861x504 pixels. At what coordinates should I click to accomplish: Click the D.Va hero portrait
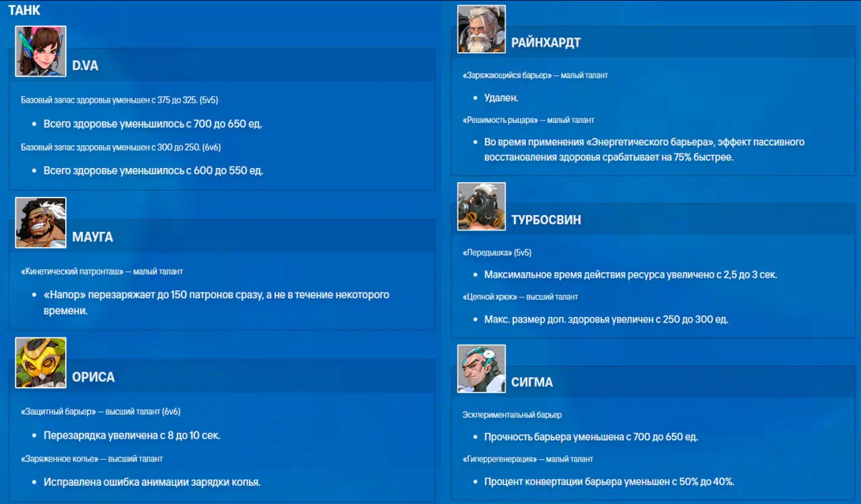pyautogui.click(x=41, y=51)
